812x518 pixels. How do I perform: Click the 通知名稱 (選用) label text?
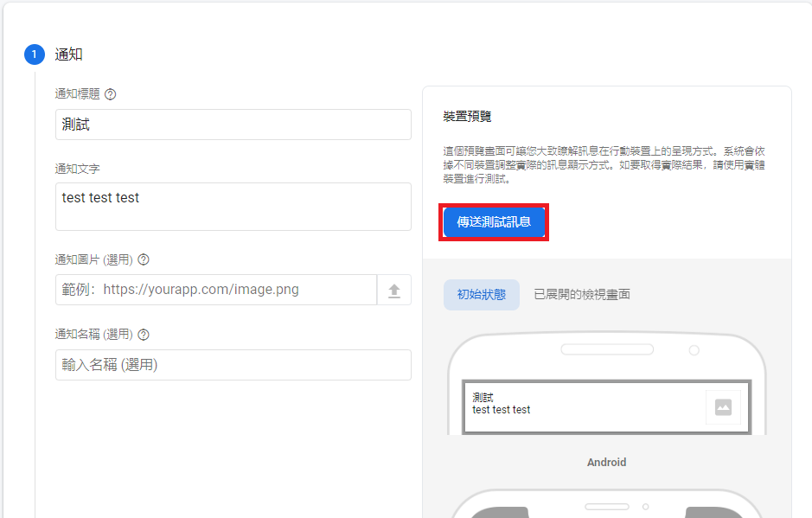tap(94, 335)
